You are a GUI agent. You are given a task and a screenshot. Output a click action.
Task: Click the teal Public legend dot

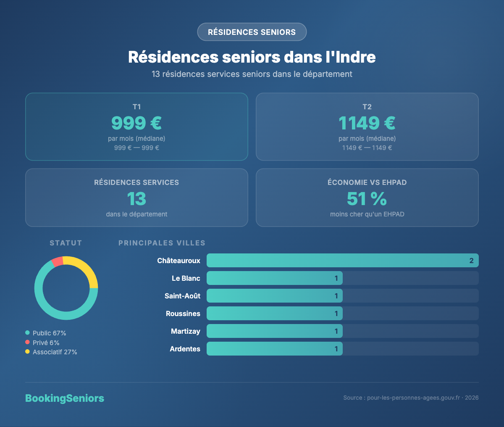27,333
